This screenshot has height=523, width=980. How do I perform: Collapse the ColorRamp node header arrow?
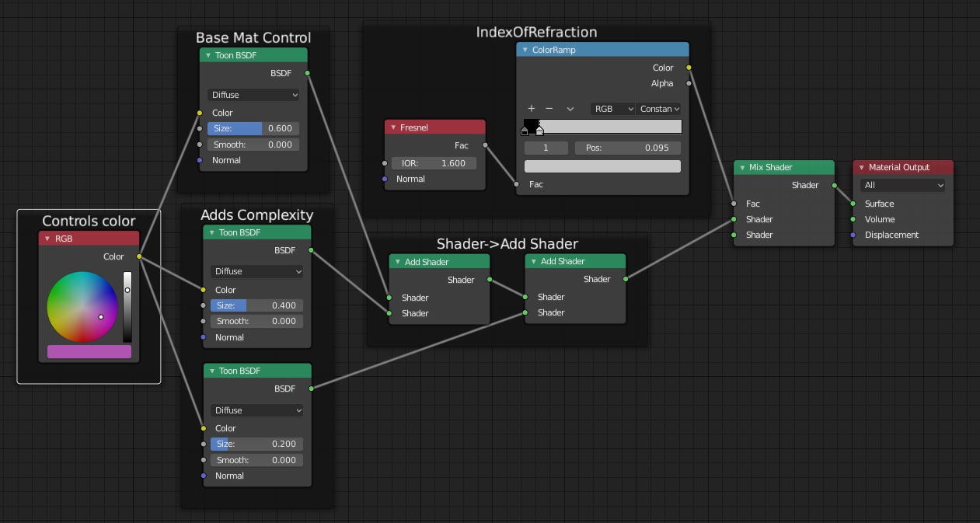click(525, 50)
